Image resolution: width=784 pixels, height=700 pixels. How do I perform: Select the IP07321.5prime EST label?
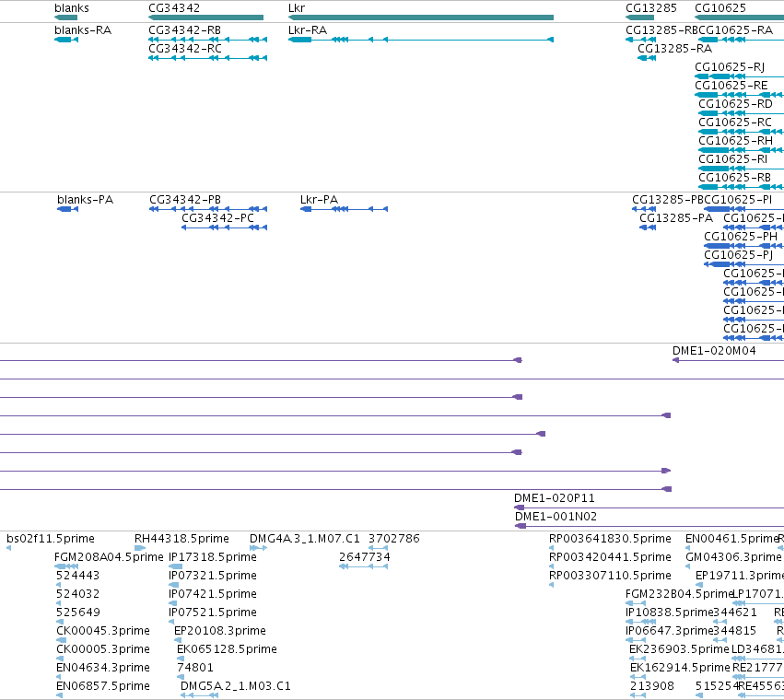tap(213, 576)
